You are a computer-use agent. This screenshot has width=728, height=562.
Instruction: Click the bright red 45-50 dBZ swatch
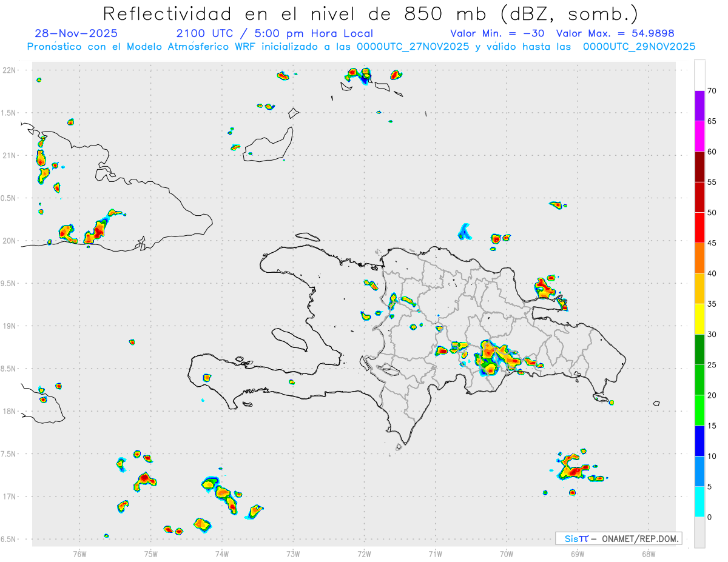[699, 227]
